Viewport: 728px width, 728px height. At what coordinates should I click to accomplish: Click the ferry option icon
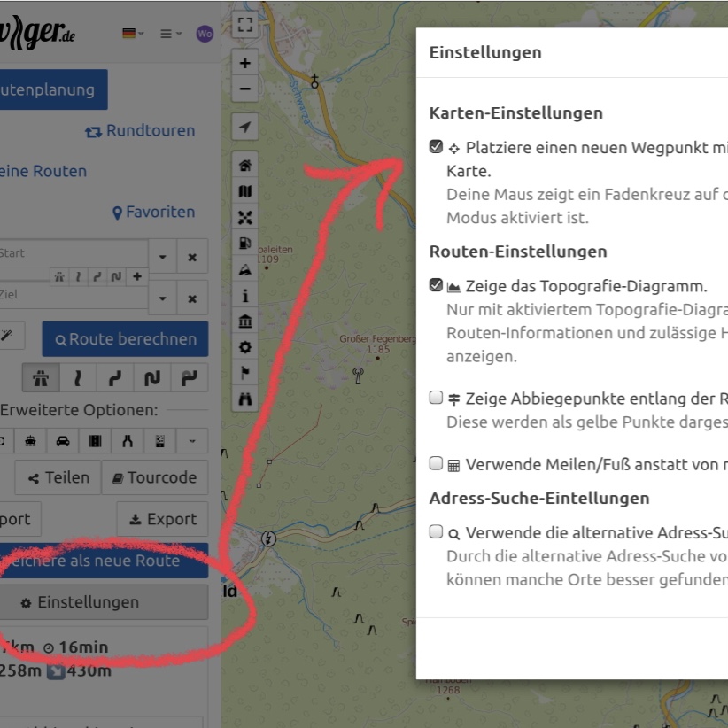pos(30,440)
